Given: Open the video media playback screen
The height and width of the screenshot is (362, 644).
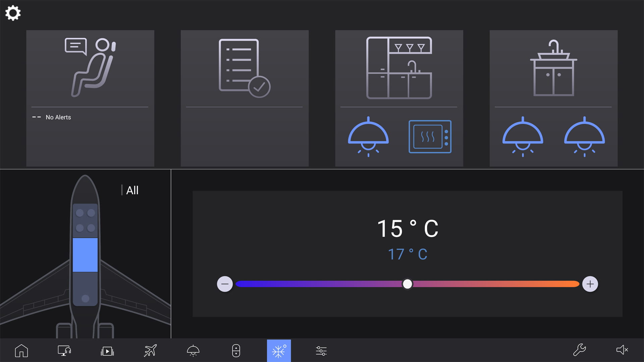Looking at the screenshot, I should [107, 351].
